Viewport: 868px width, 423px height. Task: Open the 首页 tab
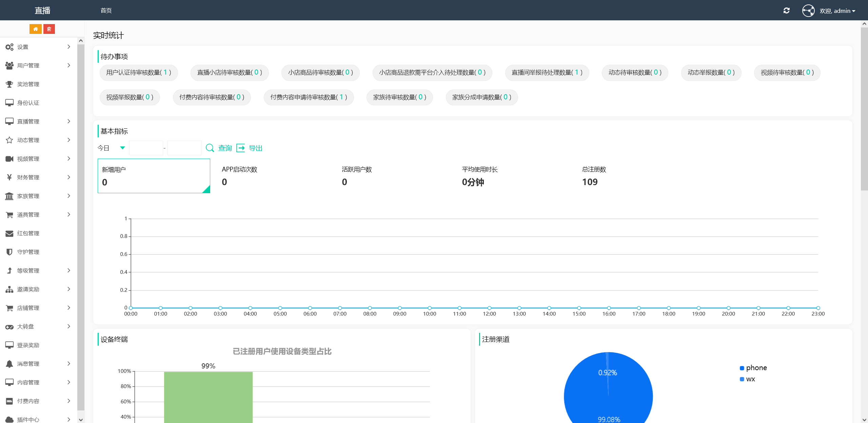(x=106, y=11)
